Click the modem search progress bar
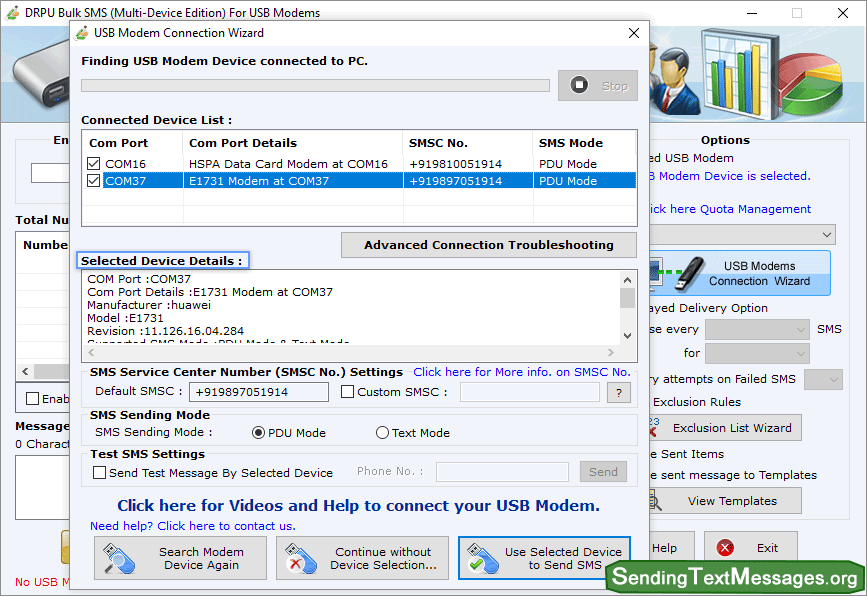867x596 pixels. click(315, 85)
